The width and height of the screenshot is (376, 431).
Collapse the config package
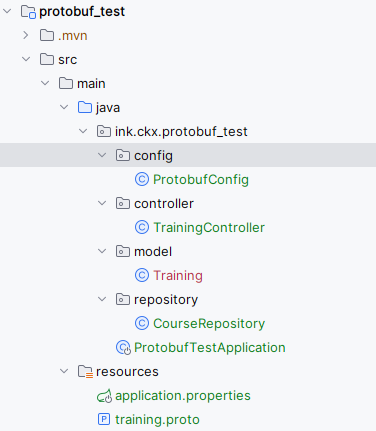pyautogui.click(x=102, y=155)
